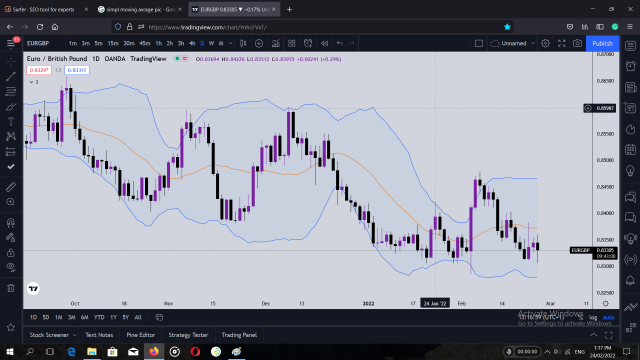Select the trend line drawing tool
The width and height of the screenshot is (640, 360).
click(x=11, y=76)
